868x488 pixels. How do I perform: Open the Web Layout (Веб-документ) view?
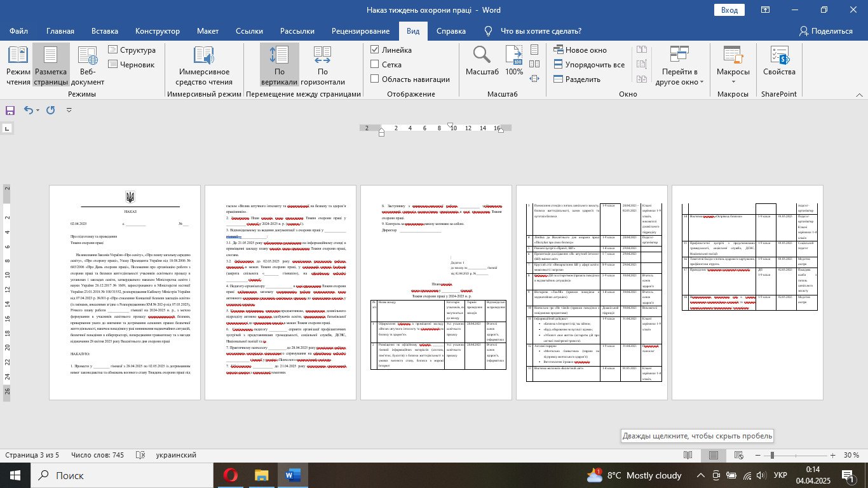87,65
